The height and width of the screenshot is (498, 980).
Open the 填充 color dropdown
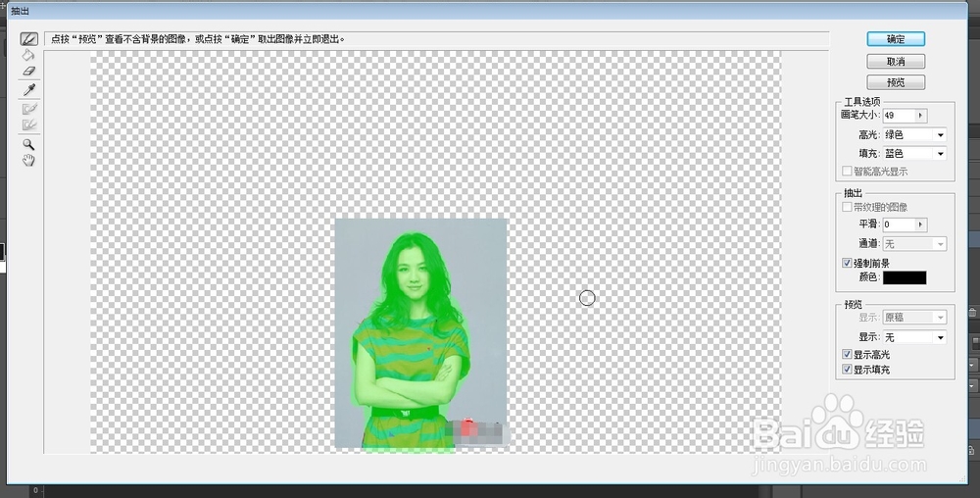click(x=914, y=153)
